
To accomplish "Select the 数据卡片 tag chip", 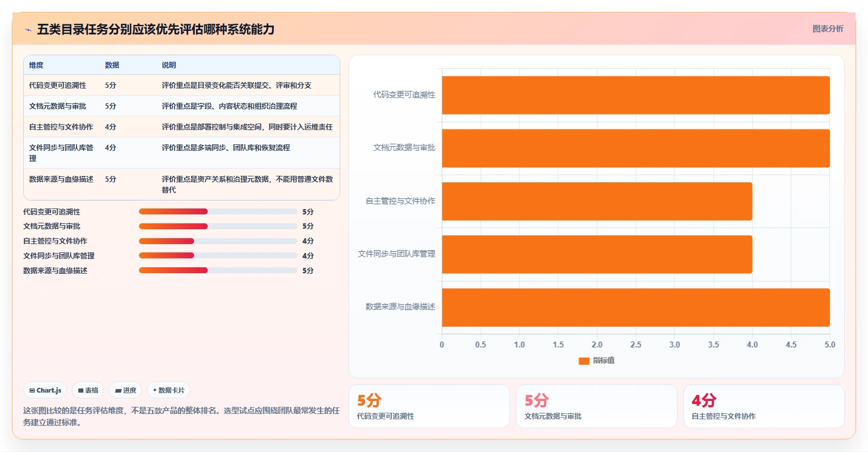I will (169, 390).
